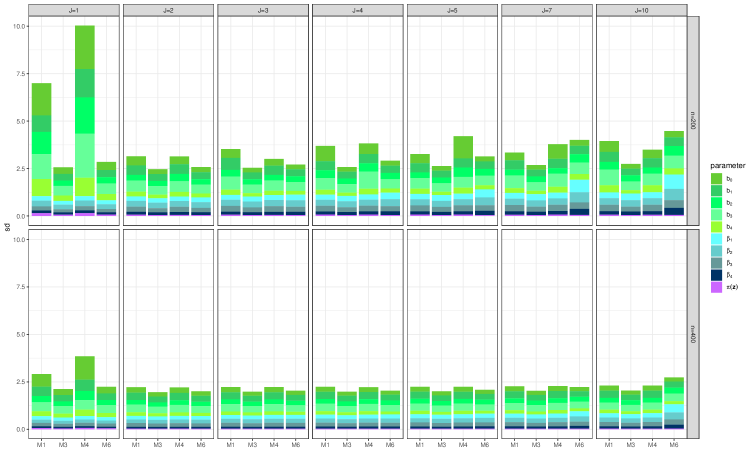Click the M6 x-axis label under J=3 panel

coord(295,445)
